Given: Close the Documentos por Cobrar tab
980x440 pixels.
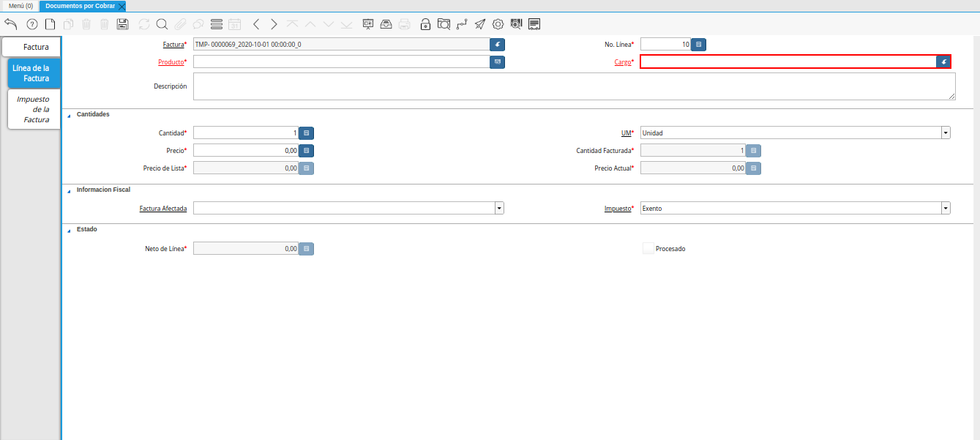Looking at the screenshot, I should (x=121, y=6).
